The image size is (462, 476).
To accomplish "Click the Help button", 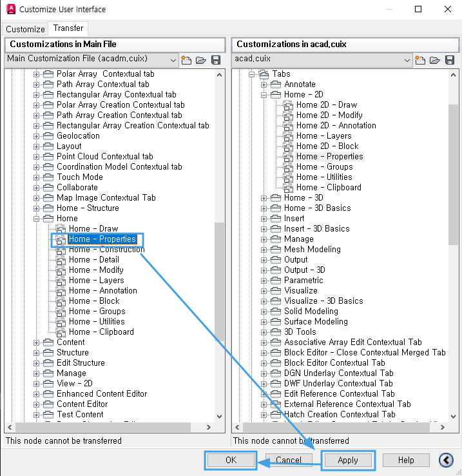I will (x=406, y=461).
